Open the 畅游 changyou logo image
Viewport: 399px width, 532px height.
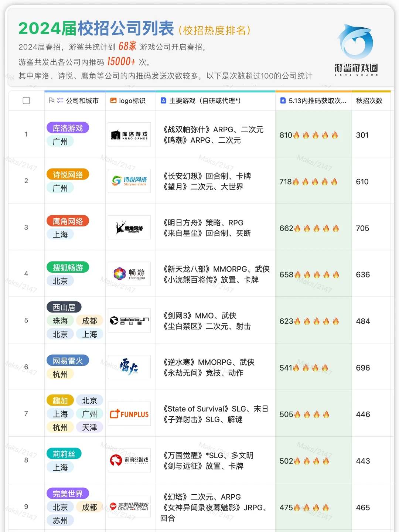[129, 274]
